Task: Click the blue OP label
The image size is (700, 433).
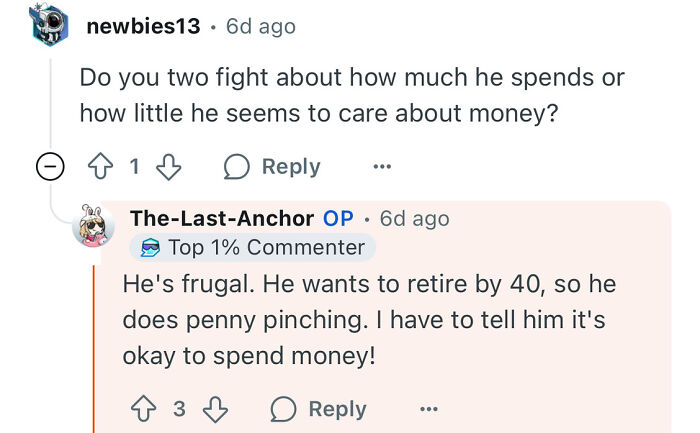Action: [x=338, y=218]
